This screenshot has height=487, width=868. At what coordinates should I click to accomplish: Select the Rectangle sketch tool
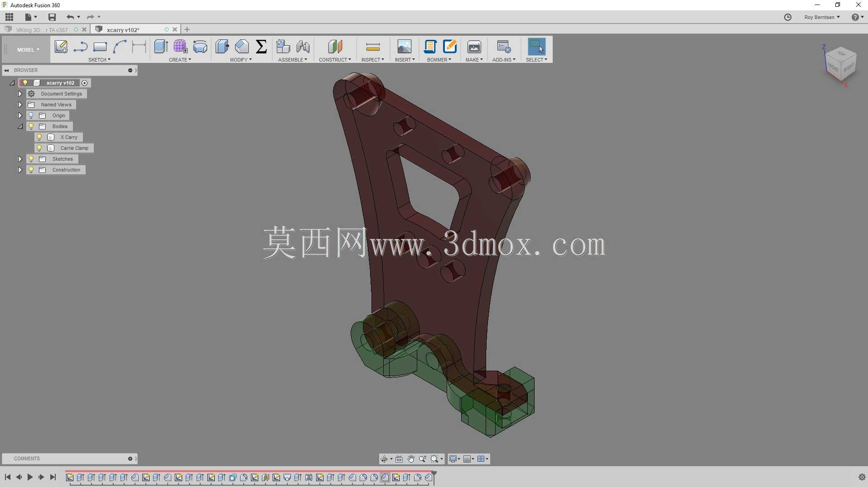click(100, 47)
